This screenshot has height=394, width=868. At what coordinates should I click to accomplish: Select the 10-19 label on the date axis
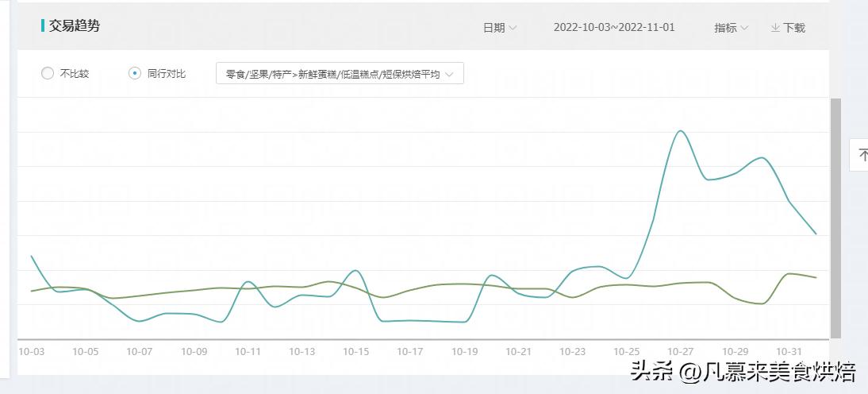[464, 351]
